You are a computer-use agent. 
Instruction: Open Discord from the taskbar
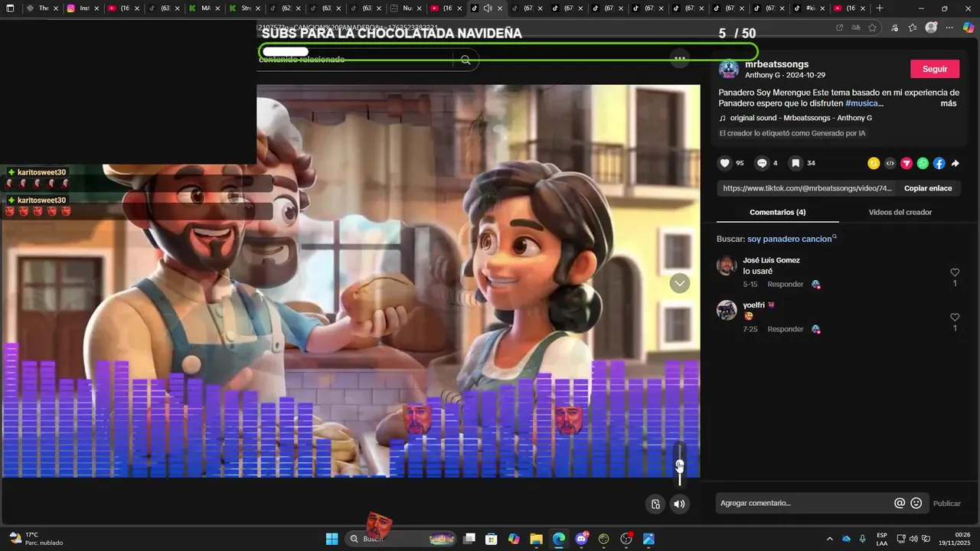[x=582, y=539]
